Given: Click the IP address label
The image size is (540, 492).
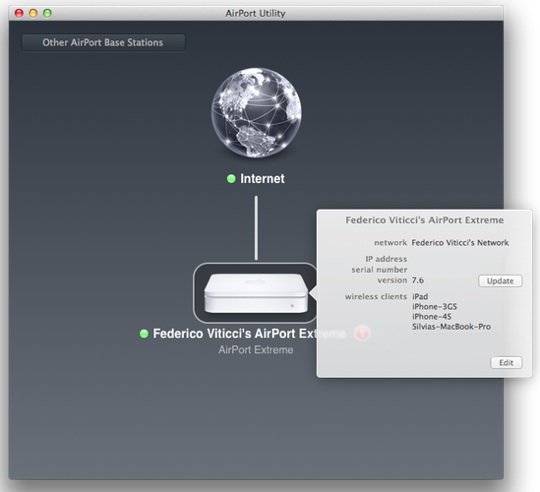Looking at the screenshot, I should pos(386,259).
